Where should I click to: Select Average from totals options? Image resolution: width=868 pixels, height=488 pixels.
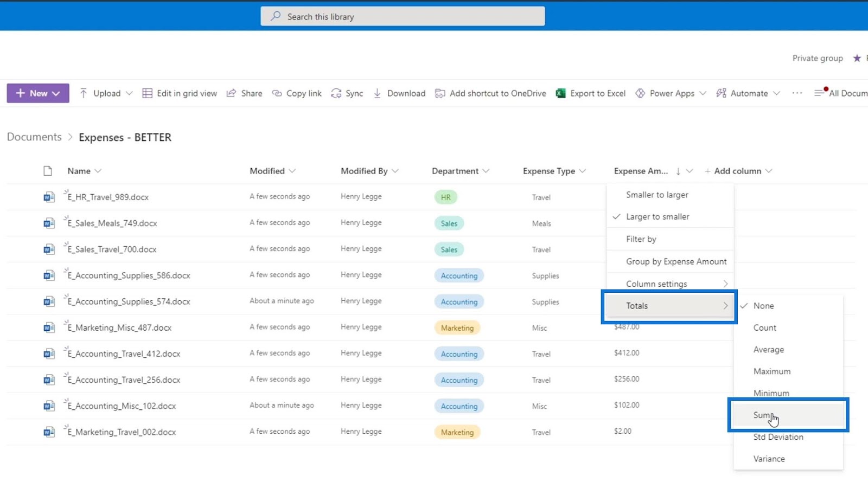click(768, 350)
